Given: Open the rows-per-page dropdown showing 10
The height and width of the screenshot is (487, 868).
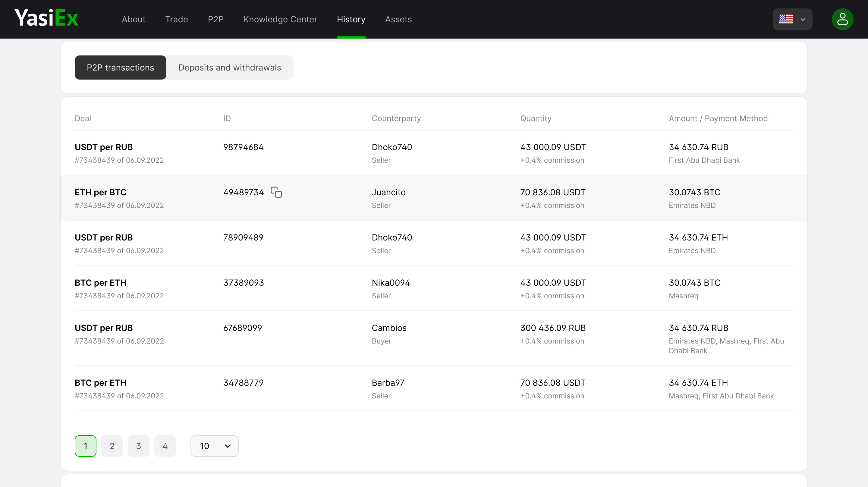Looking at the screenshot, I should click(214, 446).
